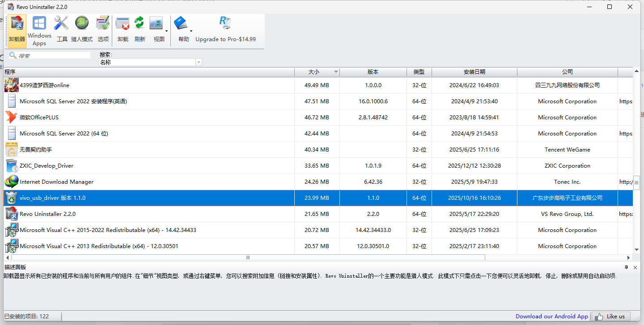644x325 pixels.
Task: Sort by the 公司 column header
Action: pyautogui.click(x=567, y=72)
